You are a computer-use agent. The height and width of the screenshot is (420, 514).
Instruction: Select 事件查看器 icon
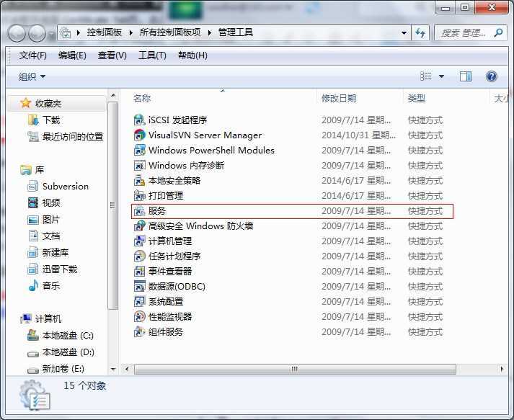[x=139, y=272]
